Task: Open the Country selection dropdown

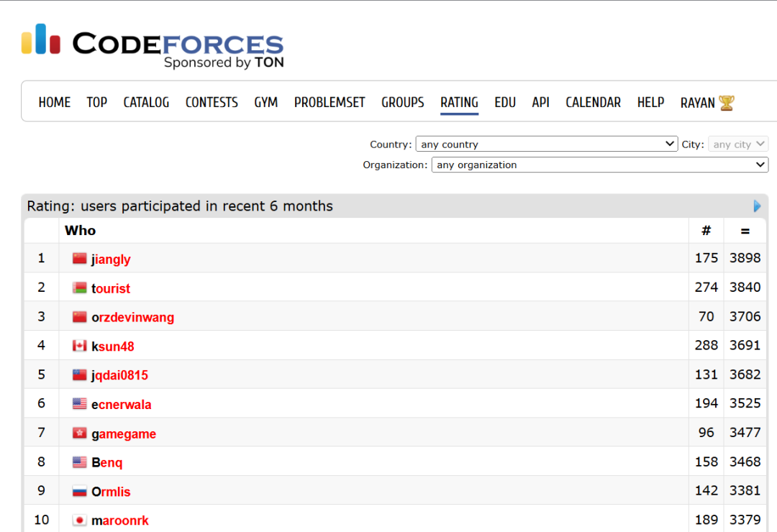Action: click(547, 144)
